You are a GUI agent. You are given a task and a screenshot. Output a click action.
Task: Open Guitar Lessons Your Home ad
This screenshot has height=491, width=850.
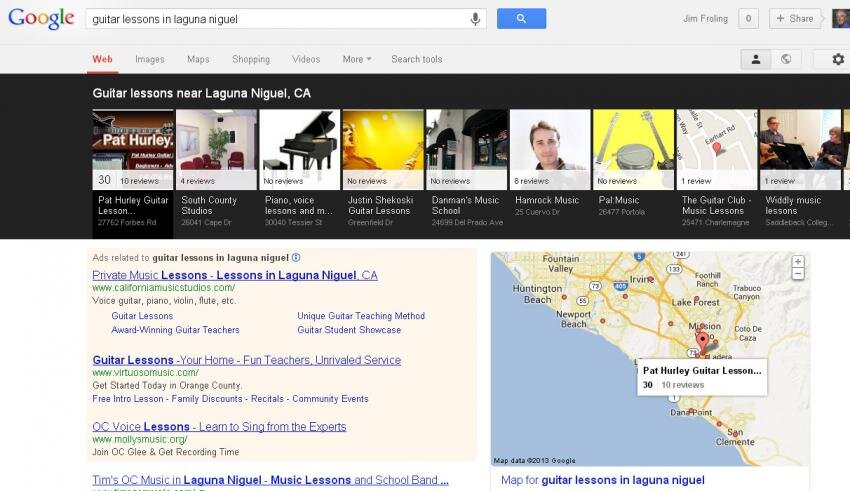click(247, 360)
